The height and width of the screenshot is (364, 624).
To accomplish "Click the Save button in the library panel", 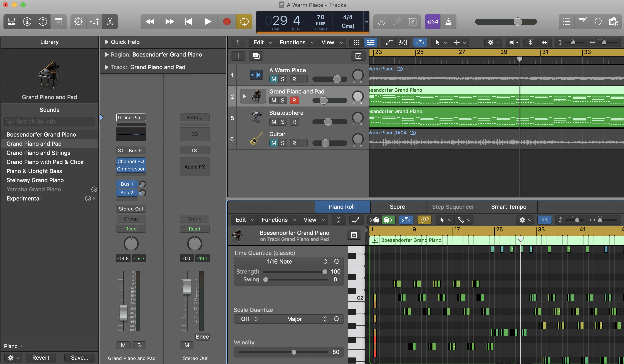I will (80, 357).
